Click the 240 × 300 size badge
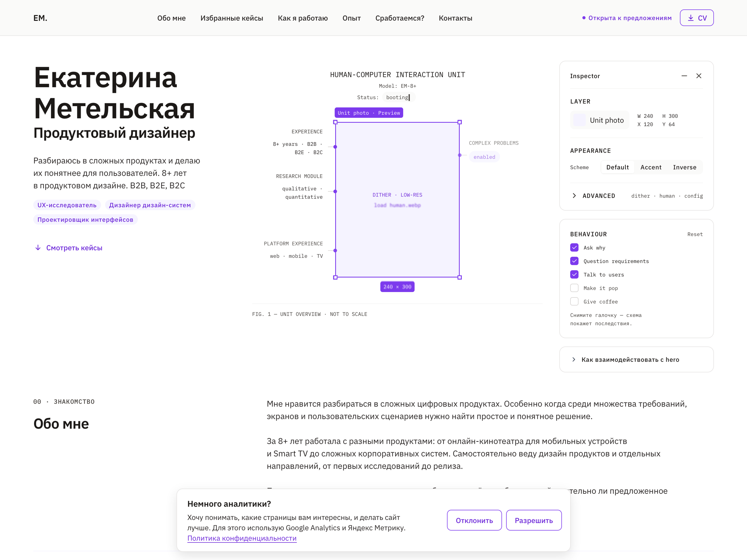This screenshot has height=560, width=747. pos(397,287)
